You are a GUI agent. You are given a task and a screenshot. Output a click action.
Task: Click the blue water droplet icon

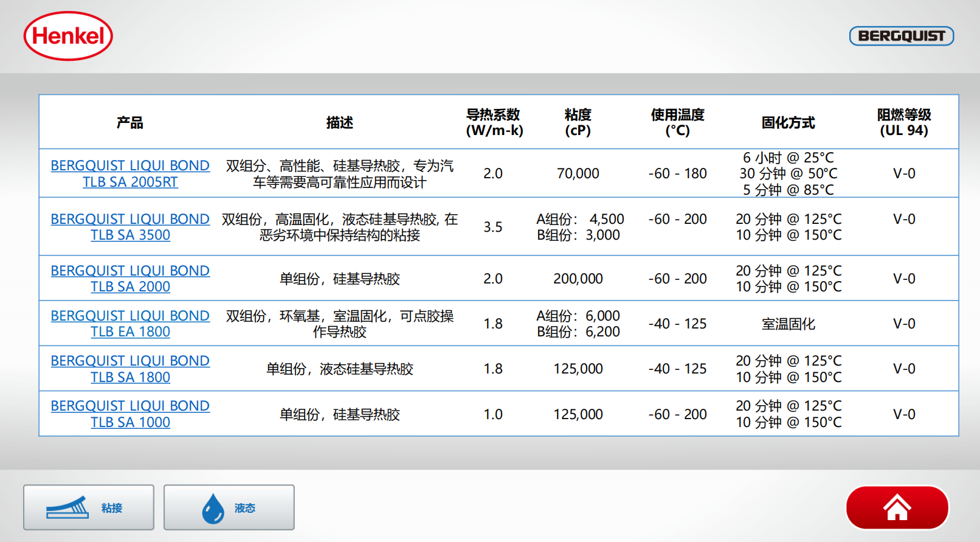tap(213, 508)
